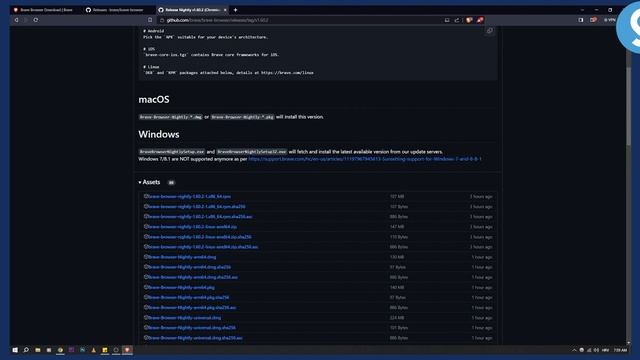Bookmark this page using the bookmark icon
Image resolution: width=640 pixels, height=360 pixels.
pyautogui.click(x=150, y=20)
